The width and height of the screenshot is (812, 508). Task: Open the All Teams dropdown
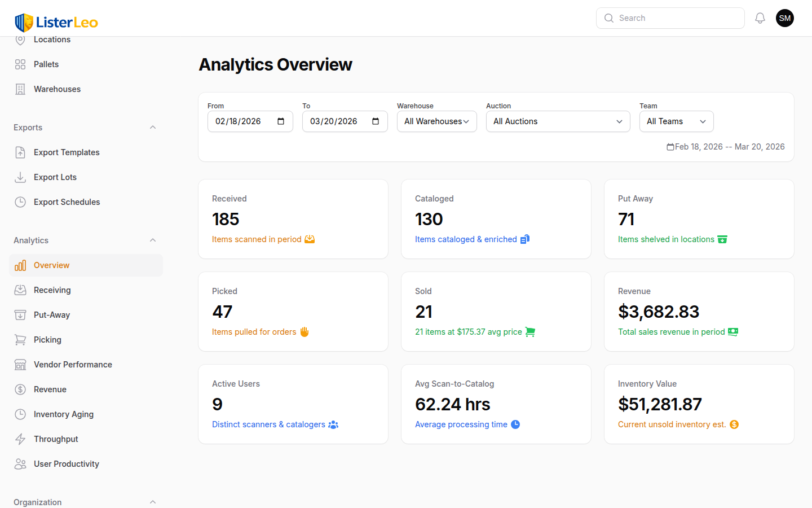pyautogui.click(x=676, y=121)
